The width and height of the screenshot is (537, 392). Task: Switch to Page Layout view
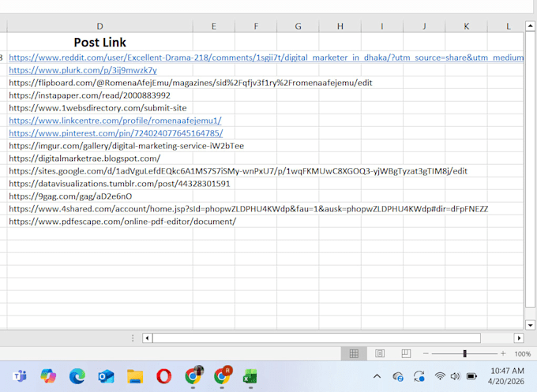(x=380, y=353)
